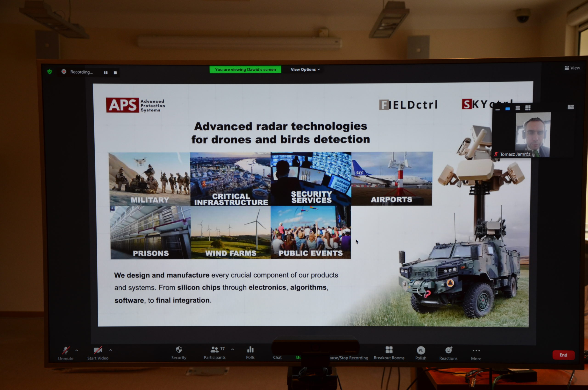Stop recording with the top-bar square button

[115, 73]
